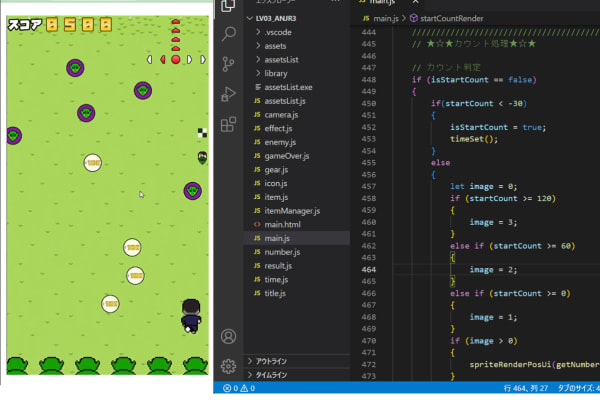The width and height of the screenshot is (600, 400).
Task: Open the Run and Debug view
Action: point(228,95)
